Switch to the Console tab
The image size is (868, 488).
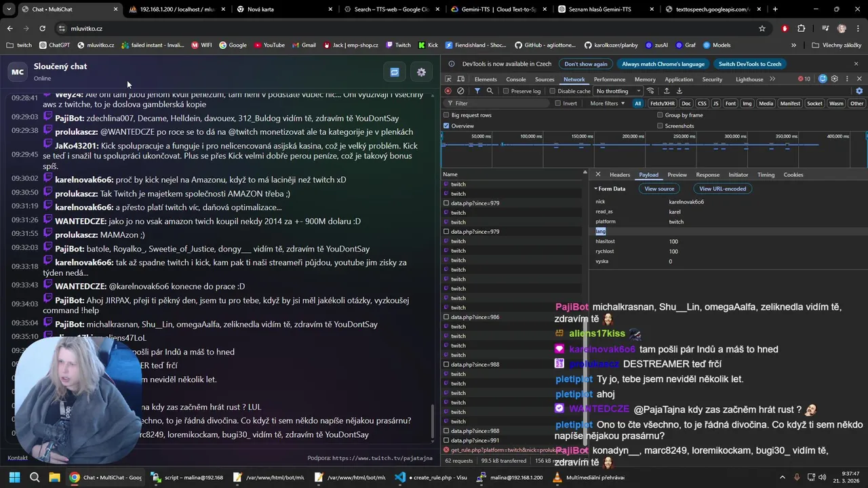coord(516,79)
